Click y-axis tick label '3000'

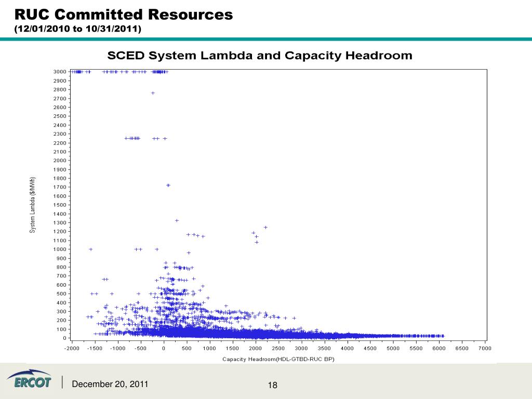pos(60,72)
